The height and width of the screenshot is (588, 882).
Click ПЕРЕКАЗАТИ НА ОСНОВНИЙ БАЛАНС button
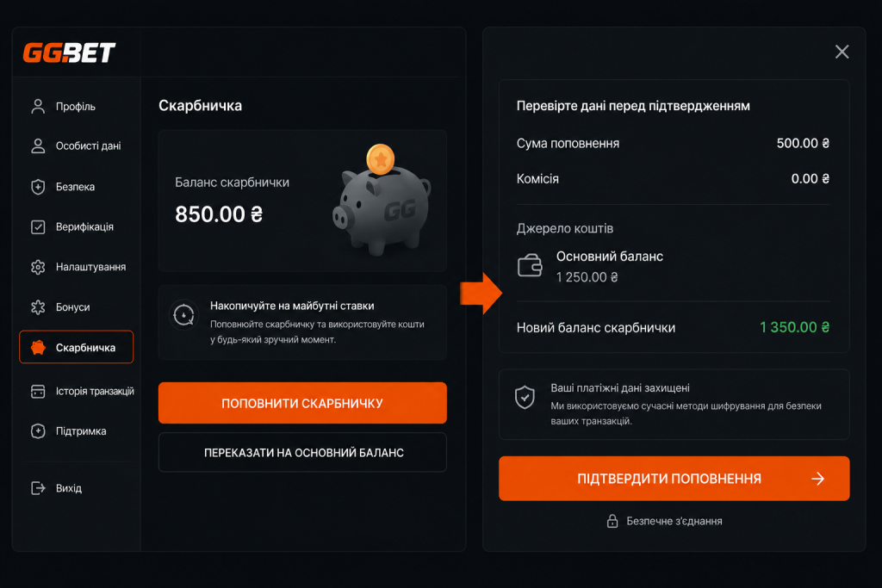[x=302, y=453]
